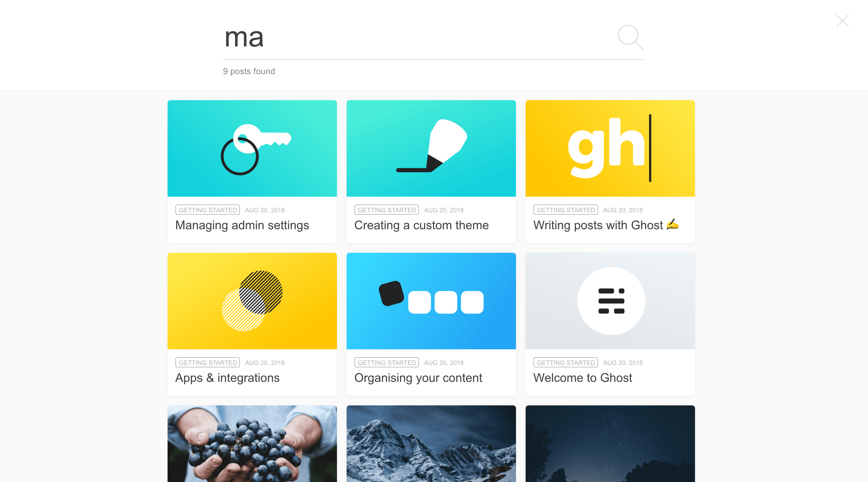The image size is (868, 482).
Task: Open Managing admin settings post
Action: pyautogui.click(x=243, y=225)
